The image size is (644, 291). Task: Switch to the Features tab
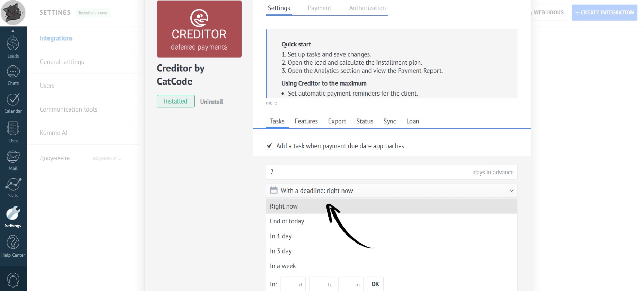click(306, 121)
